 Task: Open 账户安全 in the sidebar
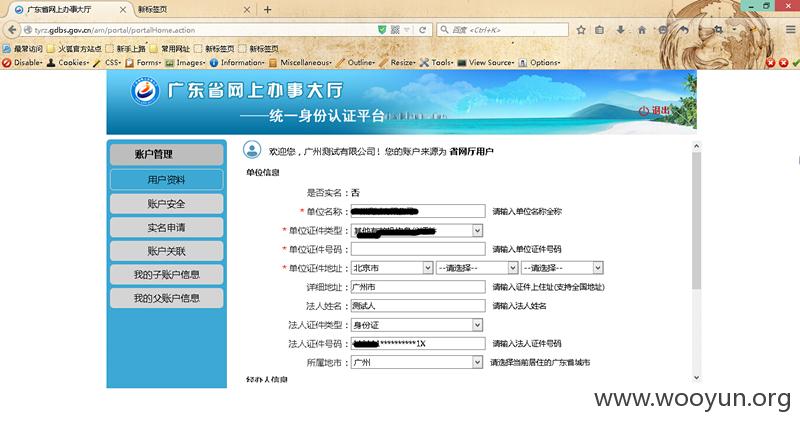(x=166, y=204)
